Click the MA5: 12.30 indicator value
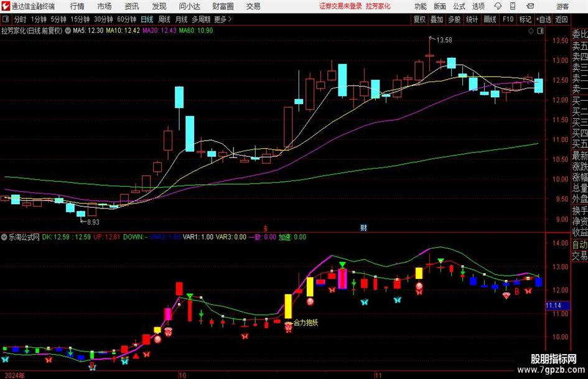This screenshot has width=588, height=379. (x=88, y=30)
